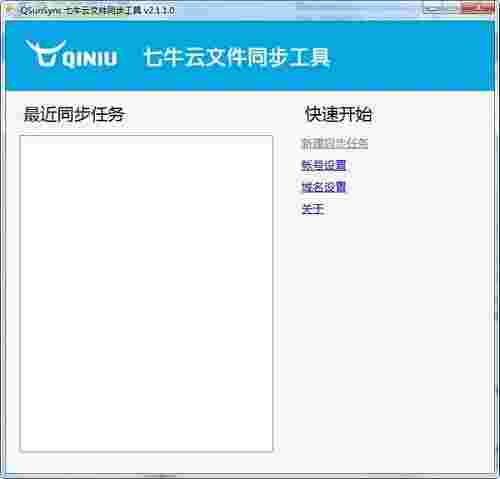Click the QSunSync app icon in title bar
The height and width of the screenshot is (479, 500).
(x=13, y=11)
